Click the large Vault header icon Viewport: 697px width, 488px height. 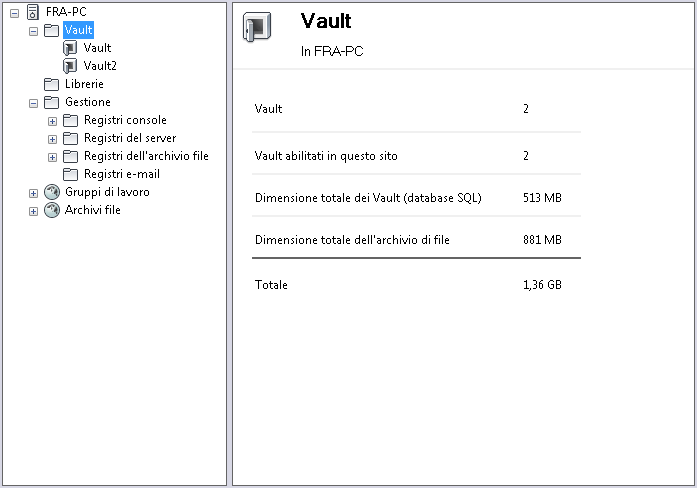pyautogui.click(x=257, y=31)
